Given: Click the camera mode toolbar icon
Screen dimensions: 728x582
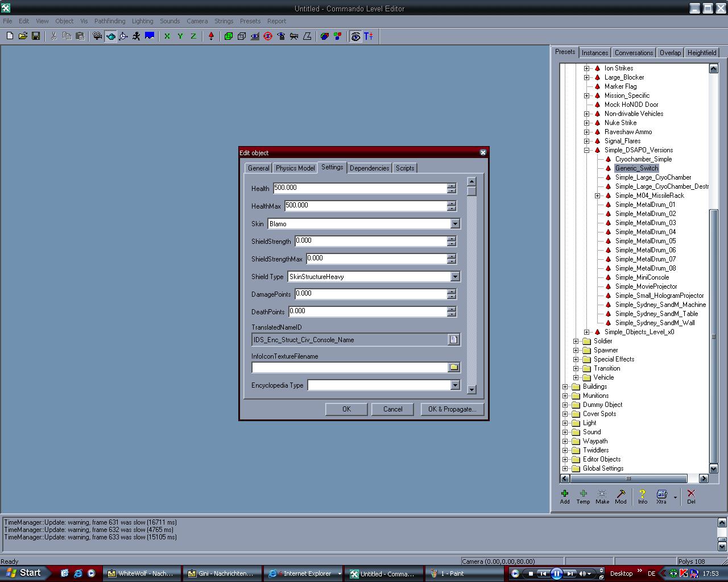Looking at the screenshot, I should tap(97, 36).
